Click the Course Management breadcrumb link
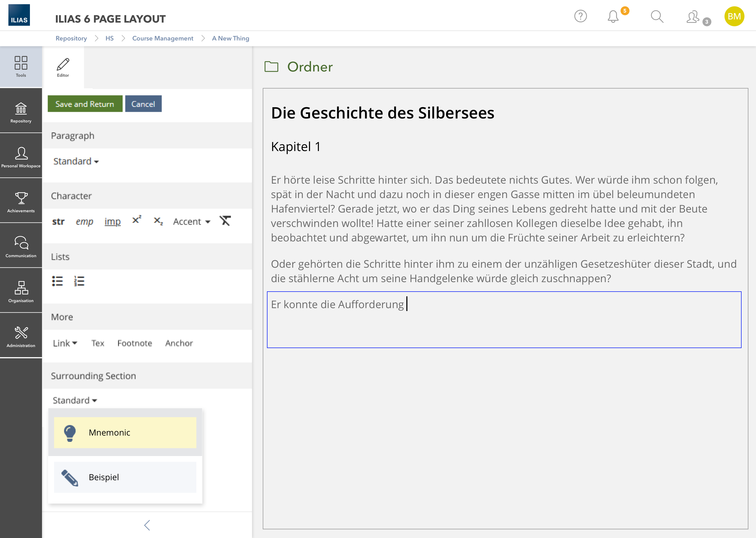 coord(162,38)
